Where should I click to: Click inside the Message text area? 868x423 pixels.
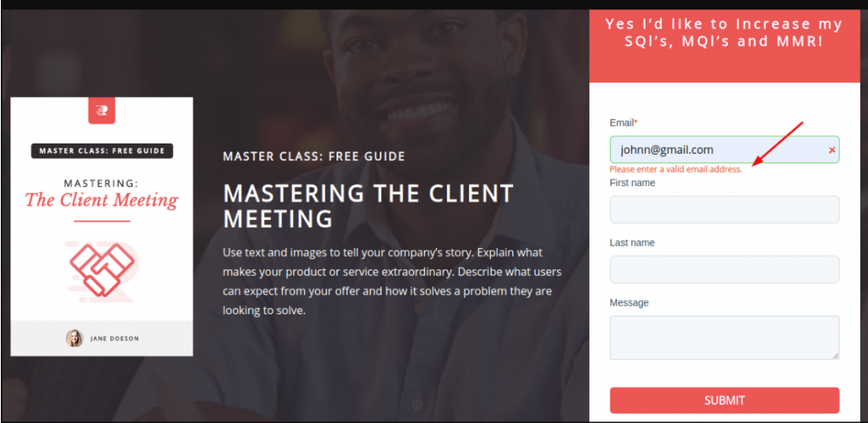click(x=724, y=338)
